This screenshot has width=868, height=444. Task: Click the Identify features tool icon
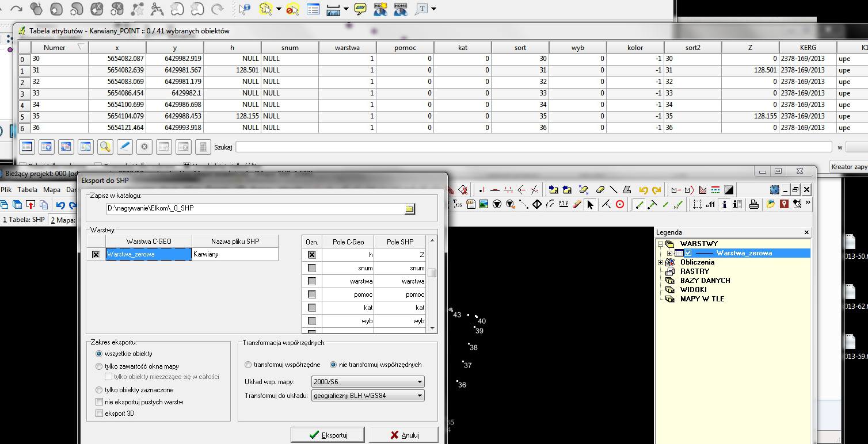[245, 9]
